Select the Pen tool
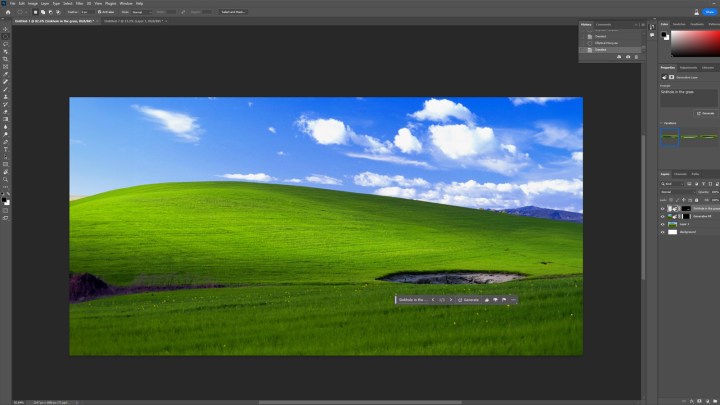This screenshot has height=405, width=720. coord(6,142)
